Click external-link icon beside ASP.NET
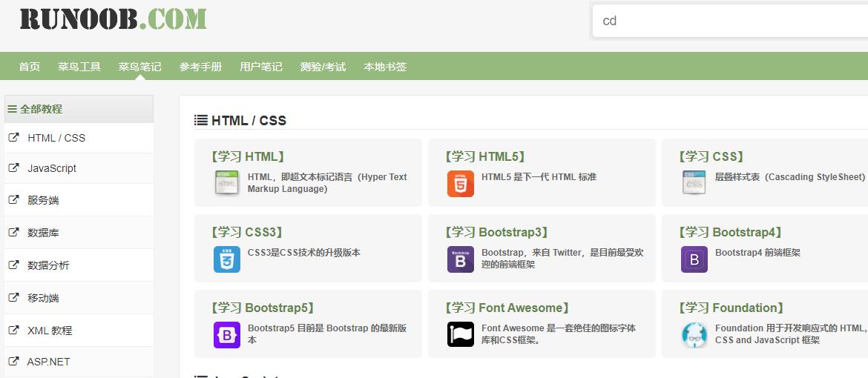 pos(14,362)
